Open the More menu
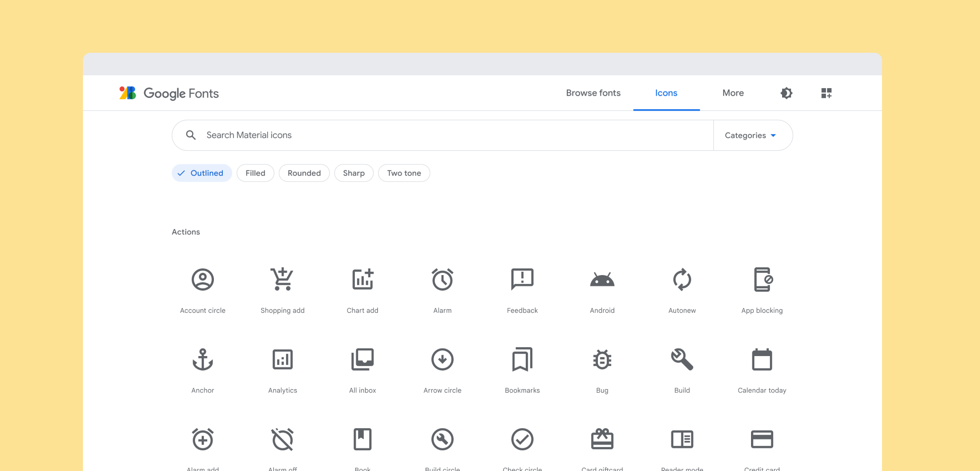This screenshot has height=471, width=980. (x=733, y=93)
